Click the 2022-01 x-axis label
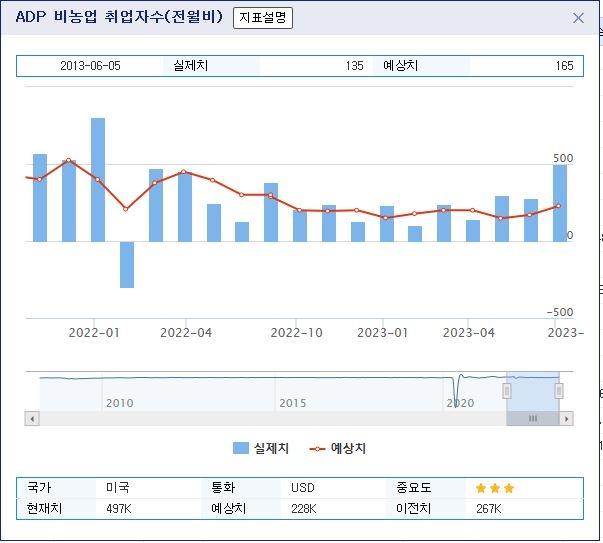The height and width of the screenshot is (543, 603). point(94,333)
